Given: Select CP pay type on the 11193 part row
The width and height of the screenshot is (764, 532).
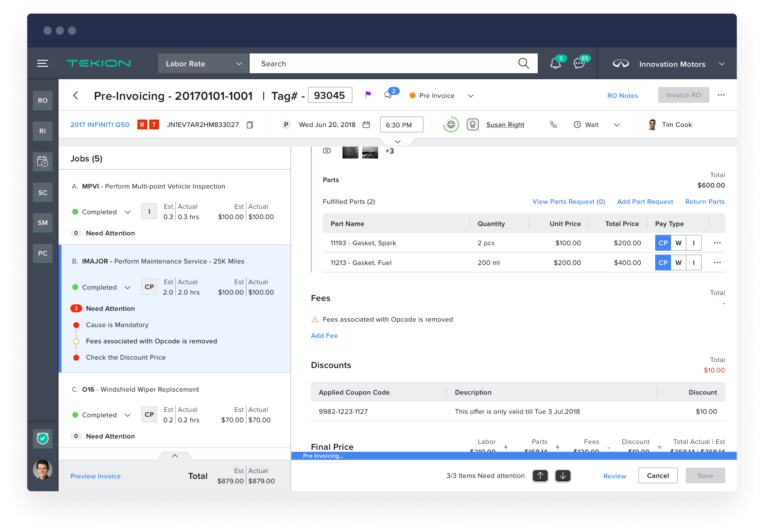Looking at the screenshot, I should (x=663, y=243).
